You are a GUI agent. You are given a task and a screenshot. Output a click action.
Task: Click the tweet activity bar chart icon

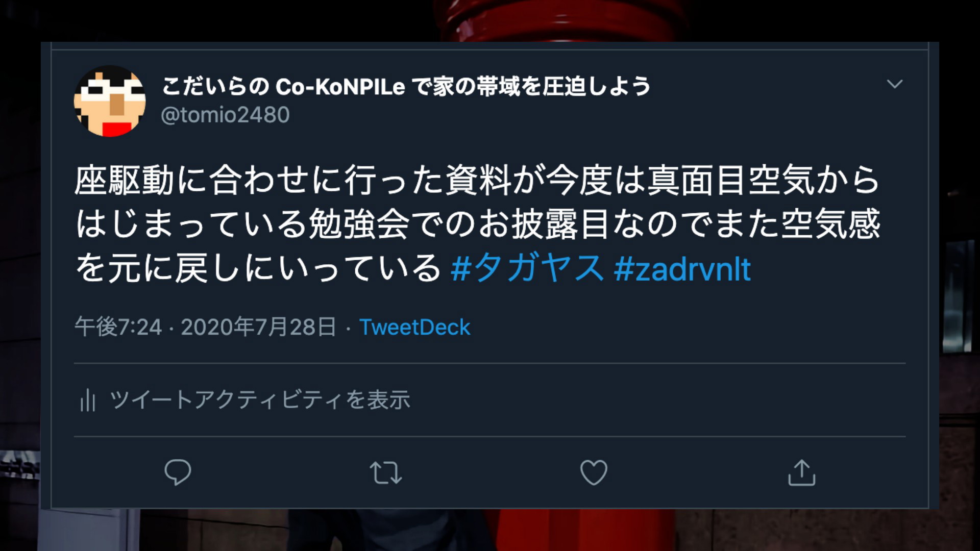coord(88,400)
